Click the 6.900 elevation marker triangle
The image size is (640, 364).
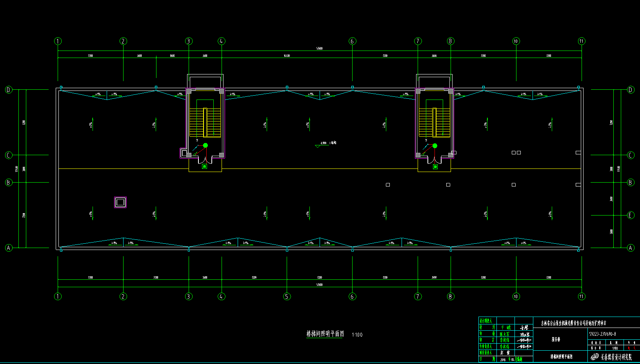click(317, 146)
